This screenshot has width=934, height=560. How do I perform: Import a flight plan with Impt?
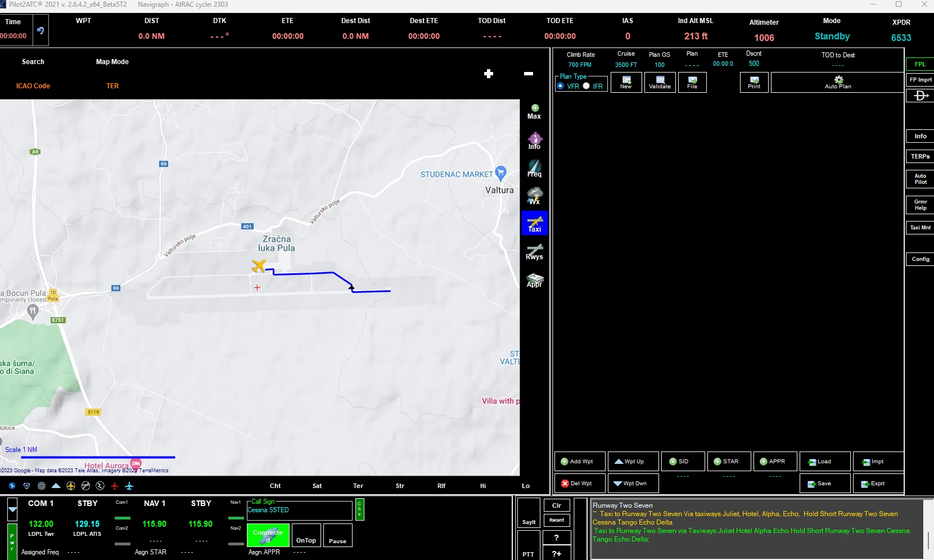[x=878, y=462]
